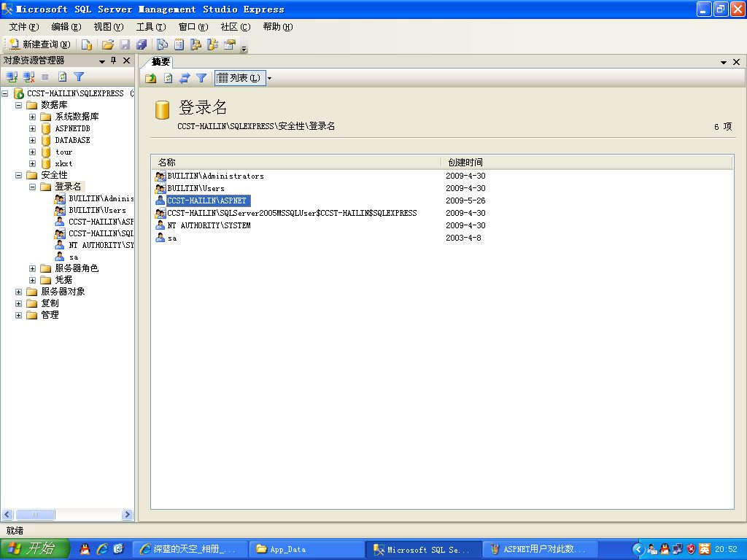Open the 编辑 (Edit) menu
The image size is (747, 560).
coord(66,27)
